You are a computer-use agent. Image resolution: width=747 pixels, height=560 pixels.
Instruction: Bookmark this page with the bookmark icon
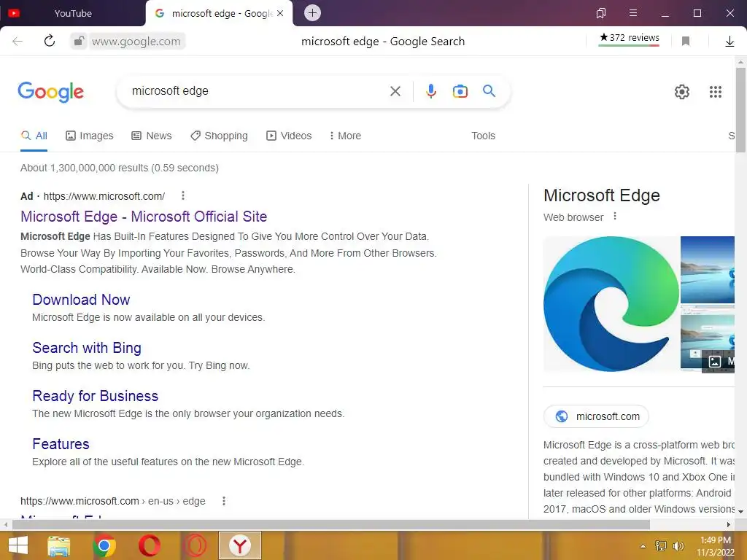686,42
